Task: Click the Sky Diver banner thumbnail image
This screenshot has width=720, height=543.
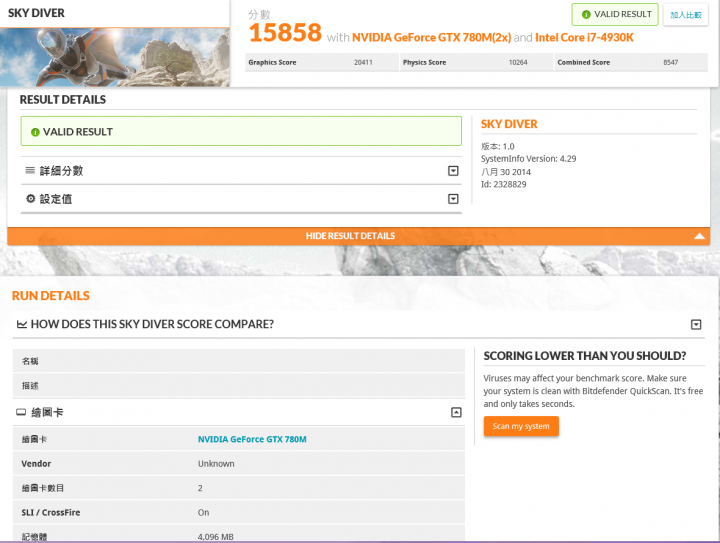Action: tap(115, 57)
